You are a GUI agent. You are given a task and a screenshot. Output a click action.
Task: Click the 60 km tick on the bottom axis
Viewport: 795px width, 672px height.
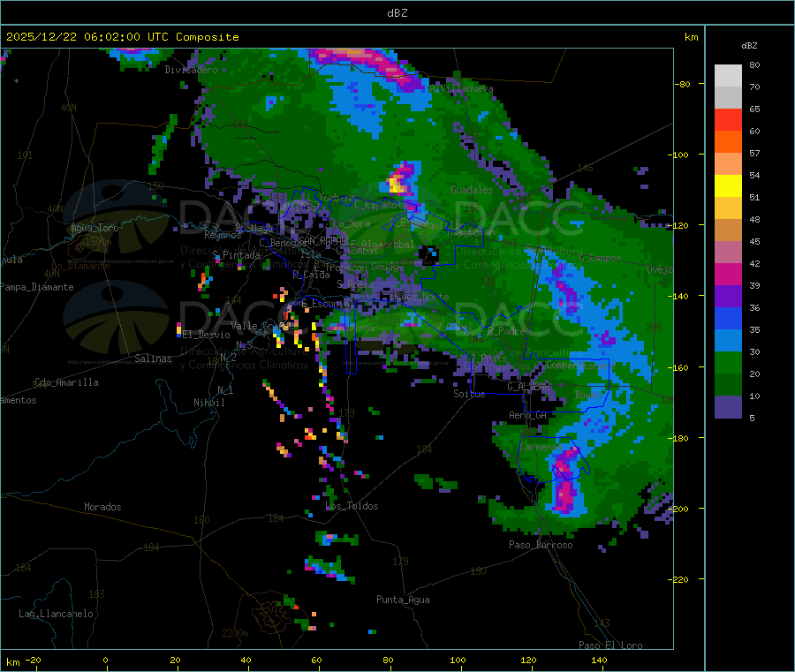click(x=316, y=660)
